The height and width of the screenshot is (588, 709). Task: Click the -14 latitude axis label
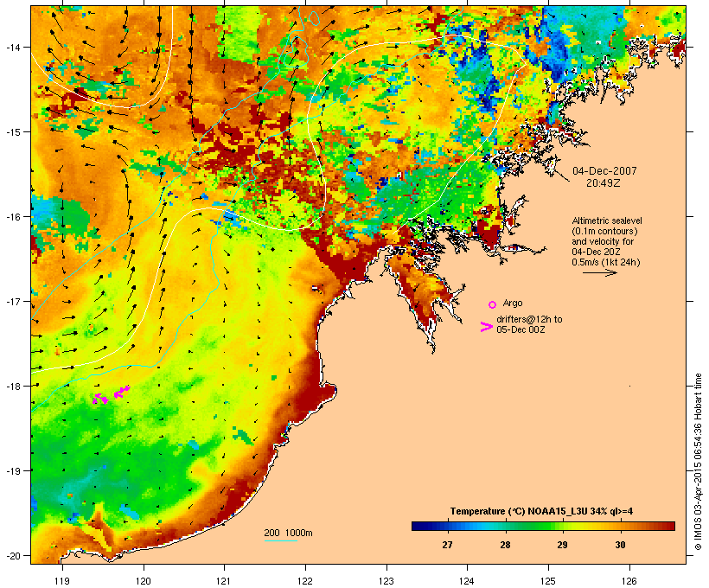13,48
